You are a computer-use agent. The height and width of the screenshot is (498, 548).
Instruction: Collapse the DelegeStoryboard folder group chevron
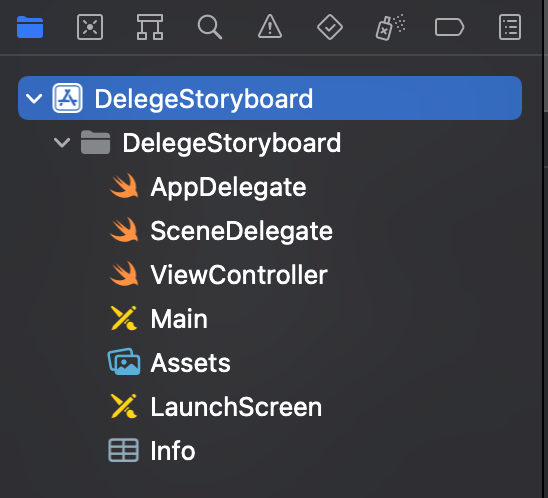coord(62,143)
